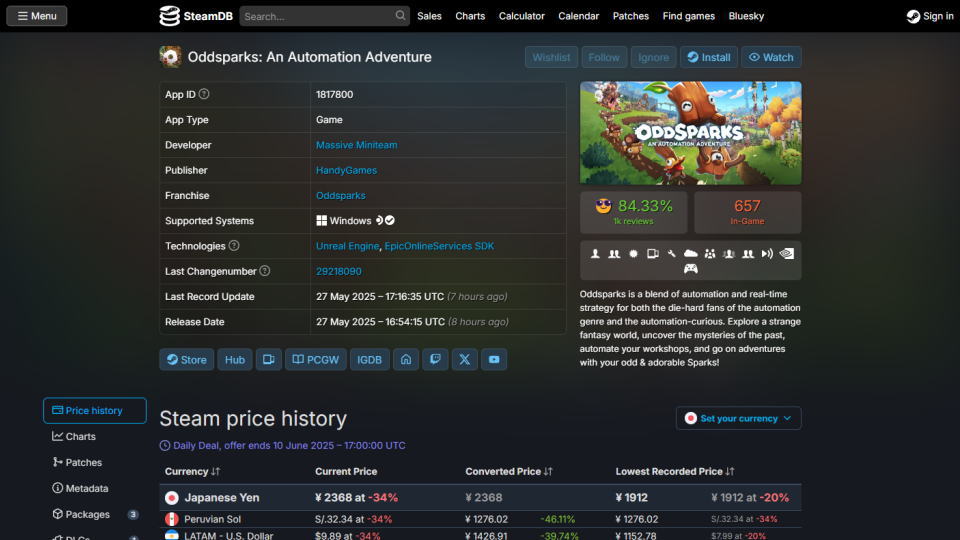The height and width of the screenshot is (540, 960).
Task: Go to the SteamDB home logo
Action: (x=196, y=16)
